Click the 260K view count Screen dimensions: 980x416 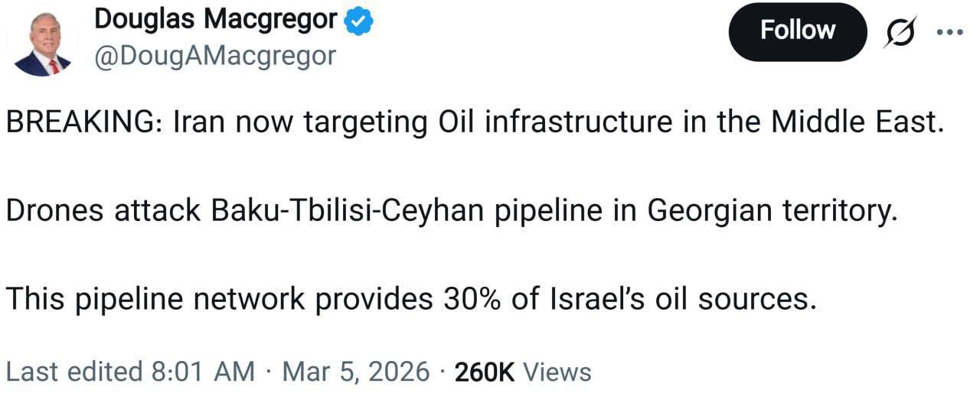[485, 372]
